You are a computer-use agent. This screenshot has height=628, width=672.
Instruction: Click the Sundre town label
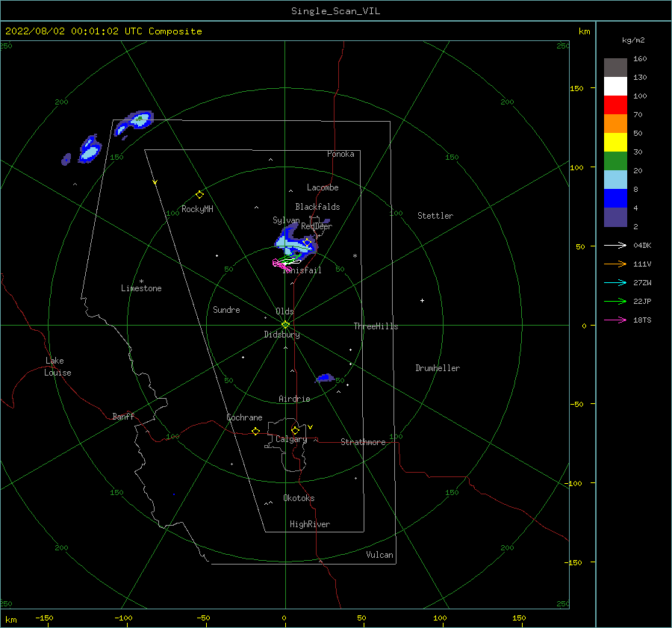coord(226,309)
